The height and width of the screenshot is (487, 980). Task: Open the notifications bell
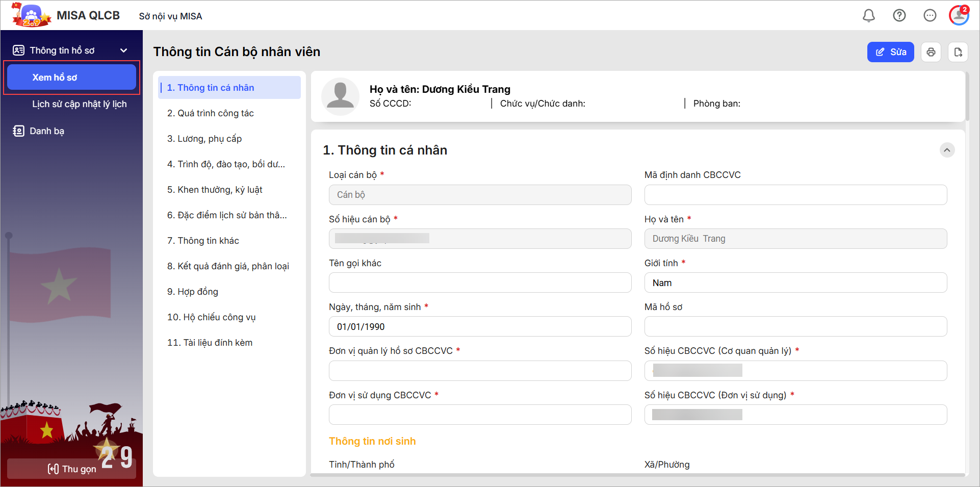pos(868,16)
